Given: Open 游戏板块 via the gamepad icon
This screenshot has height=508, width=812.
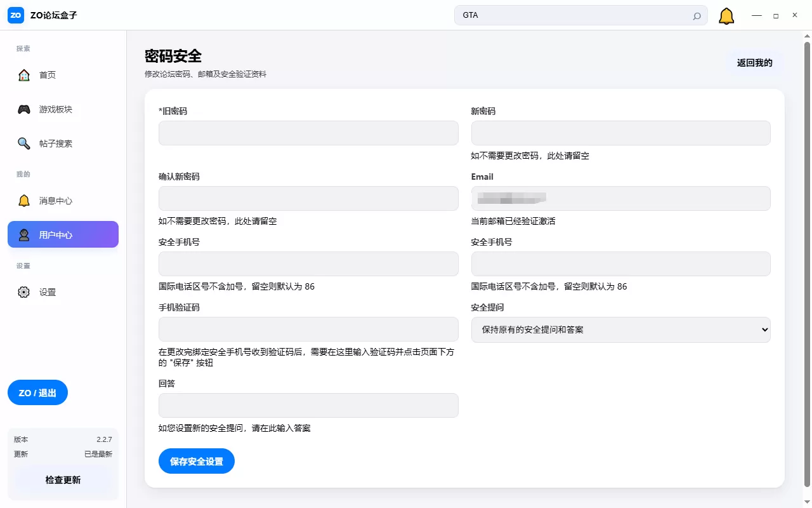Looking at the screenshot, I should (24, 109).
